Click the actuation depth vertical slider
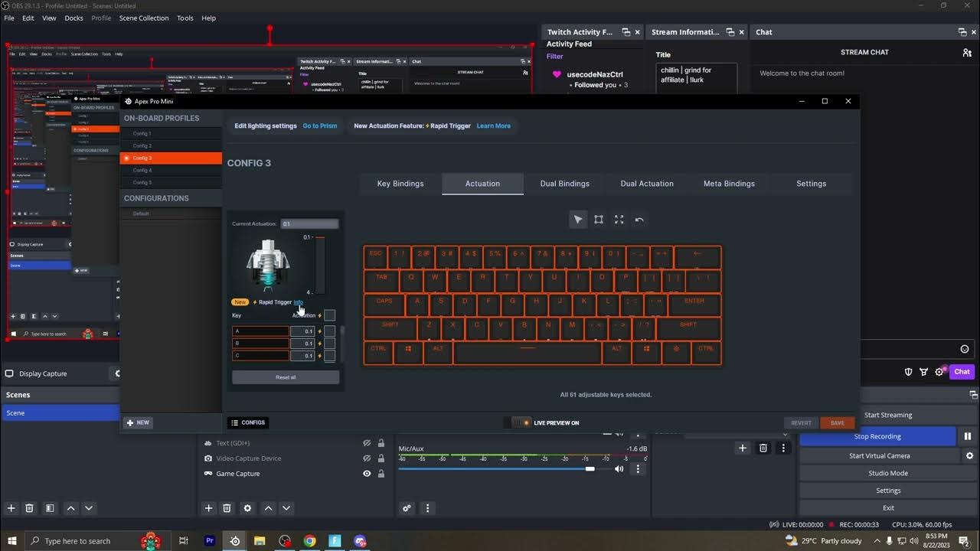The width and height of the screenshot is (980, 551). [320, 265]
